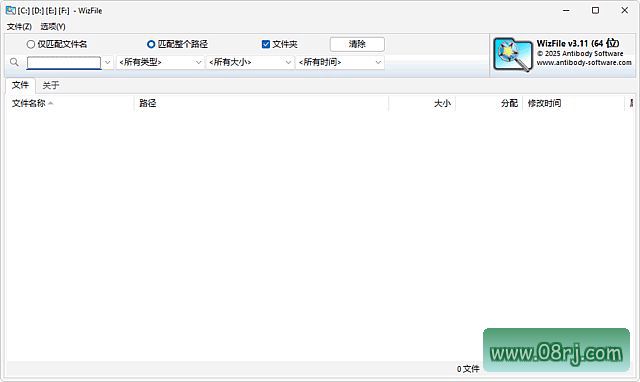Open the 选项(Y) menu
The height and width of the screenshot is (382, 640).
(x=53, y=27)
